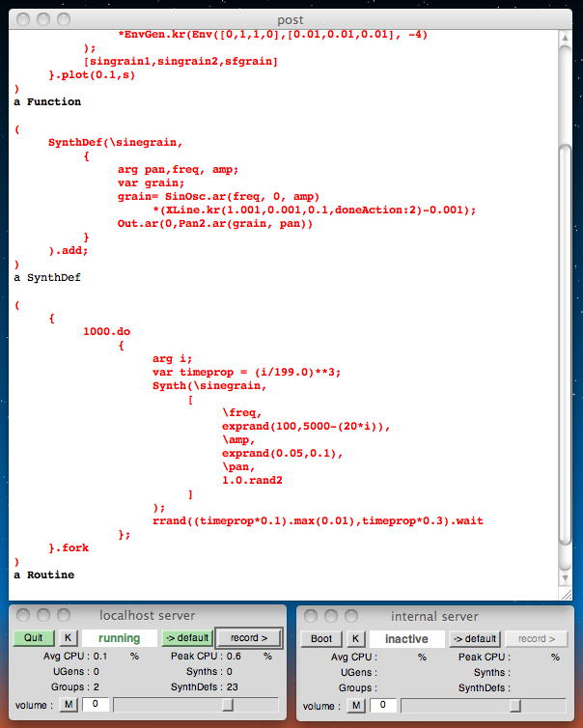The width and height of the screenshot is (583, 728).
Task: Click the '\amp,' code line
Action: tap(238, 439)
